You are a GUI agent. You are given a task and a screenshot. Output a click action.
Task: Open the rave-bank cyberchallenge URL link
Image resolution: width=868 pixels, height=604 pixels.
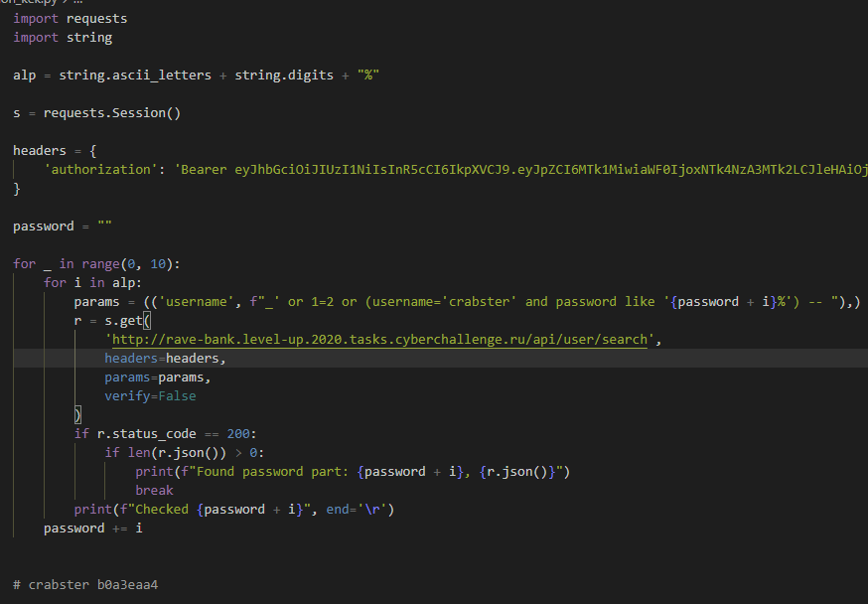click(379, 340)
